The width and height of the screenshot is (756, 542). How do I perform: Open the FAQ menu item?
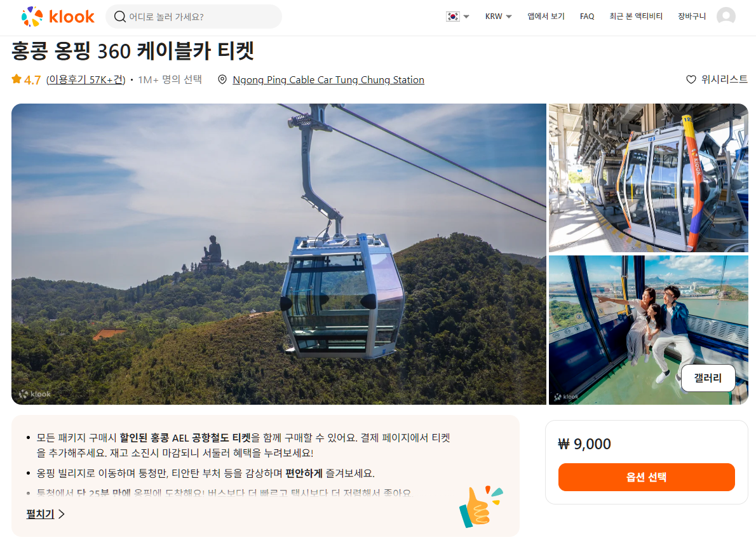coord(587,17)
